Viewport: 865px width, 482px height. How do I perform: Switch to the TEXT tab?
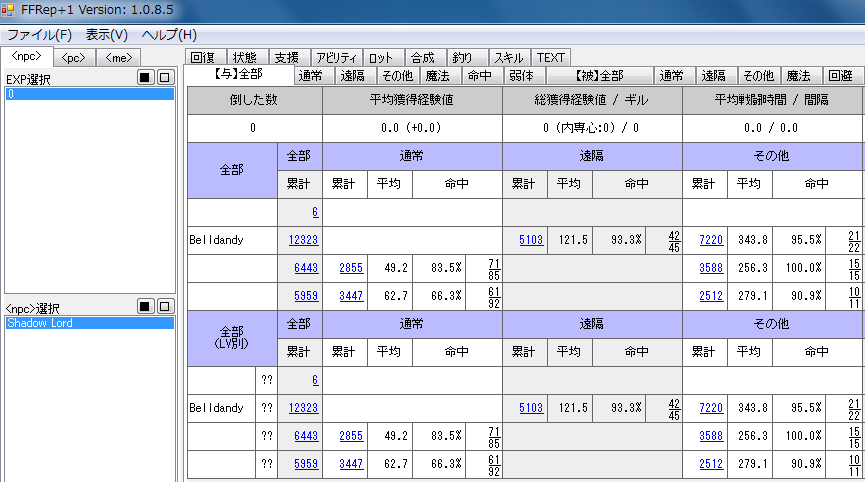(551, 57)
